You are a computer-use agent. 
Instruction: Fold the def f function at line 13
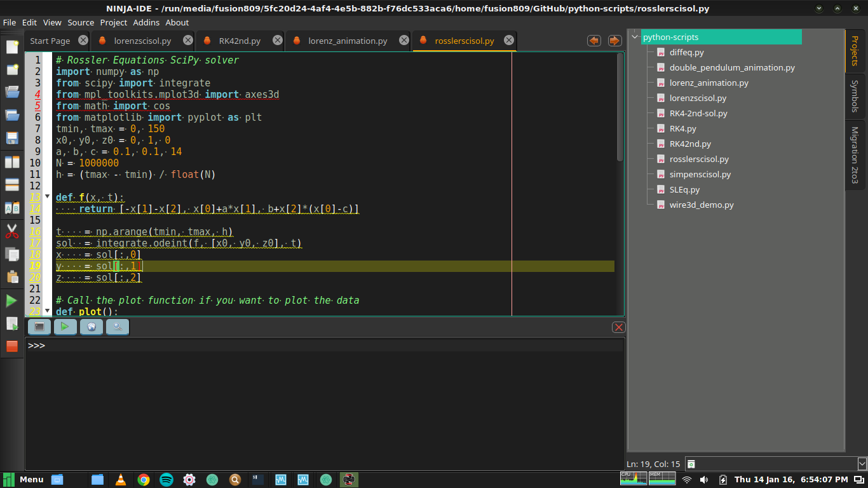coord(47,196)
